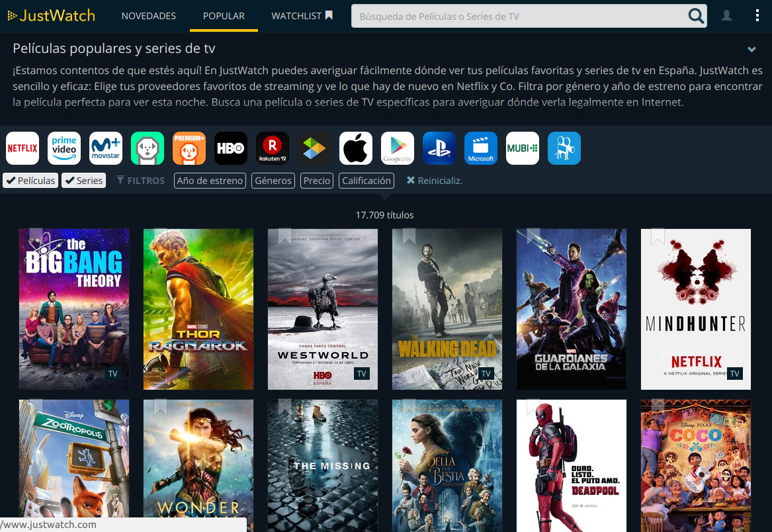The image size is (772, 532).
Task: Select the Prime Video provider icon
Action: coord(64,148)
